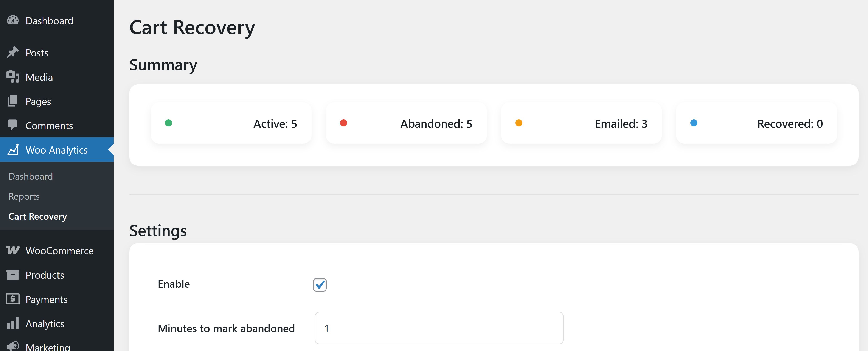Click the Active carts summary card
Image resolution: width=868 pixels, height=351 pixels.
(231, 123)
